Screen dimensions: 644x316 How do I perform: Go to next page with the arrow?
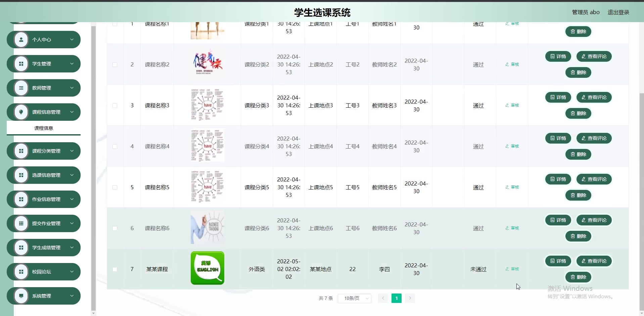[x=410, y=298]
